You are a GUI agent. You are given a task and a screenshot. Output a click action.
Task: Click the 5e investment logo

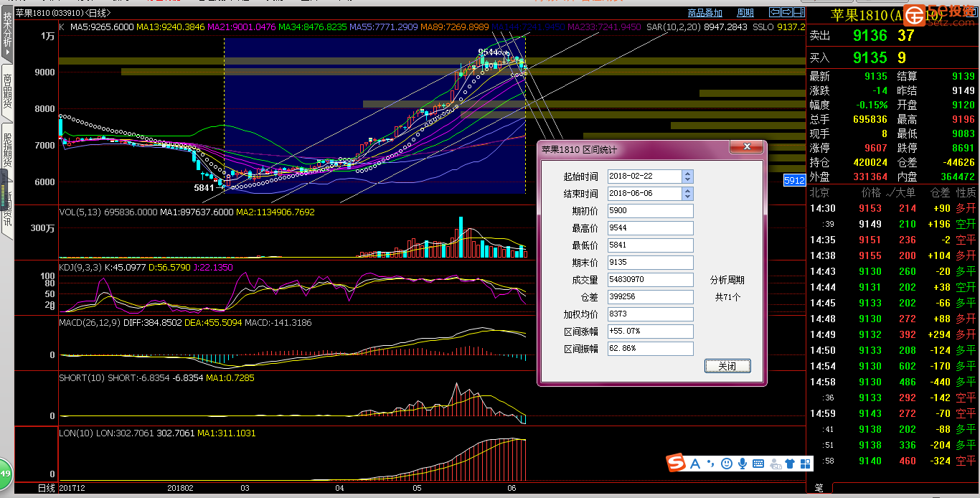[x=939, y=14]
